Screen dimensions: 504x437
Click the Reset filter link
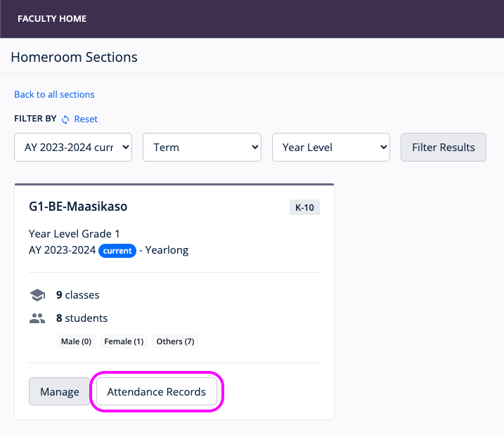tap(86, 119)
